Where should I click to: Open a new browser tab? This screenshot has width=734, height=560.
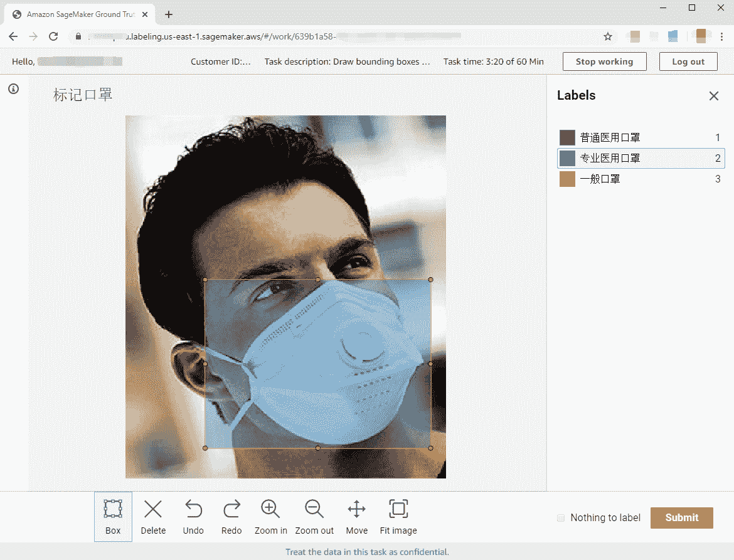pyautogui.click(x=169, y=14)
